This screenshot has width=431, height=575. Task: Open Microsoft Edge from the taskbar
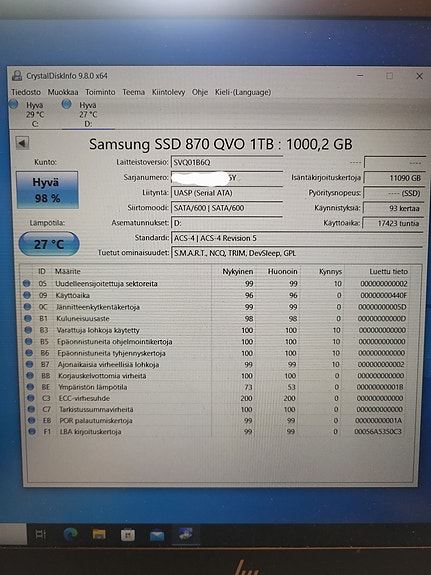pyautogui.click(x=70, y=534)
